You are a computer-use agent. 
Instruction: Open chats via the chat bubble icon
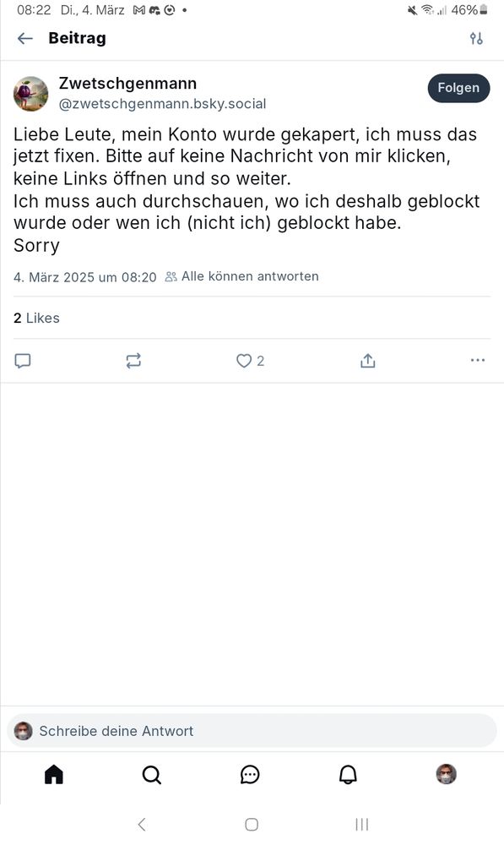tap(249, 774)
